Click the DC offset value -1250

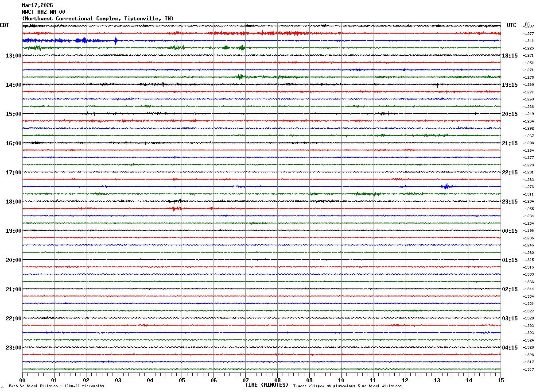point(528,63)
